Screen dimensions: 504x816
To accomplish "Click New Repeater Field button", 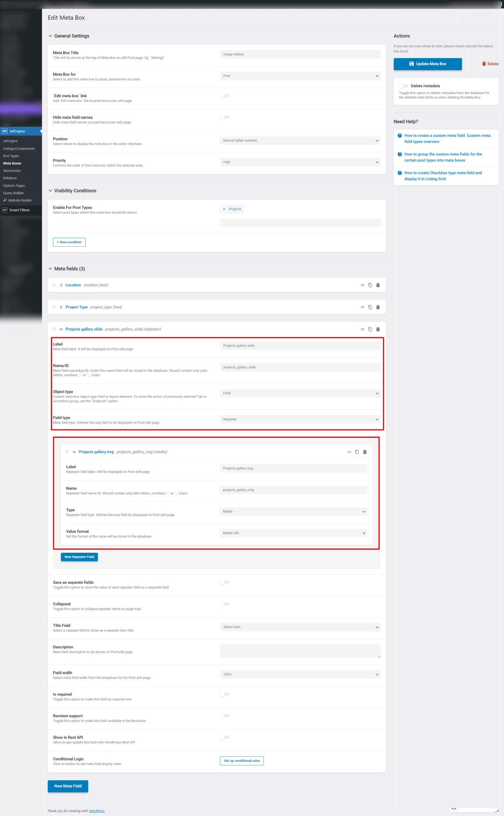I will (79, 557).
